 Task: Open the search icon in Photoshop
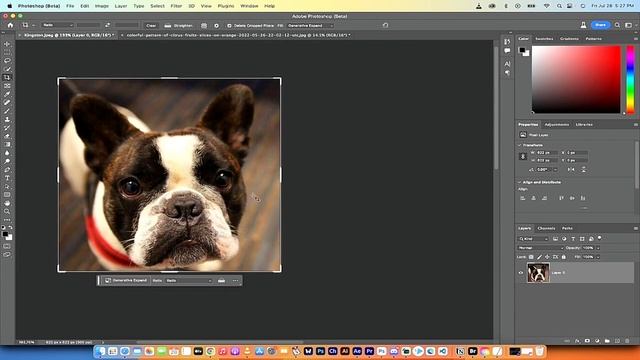(617, 25)
